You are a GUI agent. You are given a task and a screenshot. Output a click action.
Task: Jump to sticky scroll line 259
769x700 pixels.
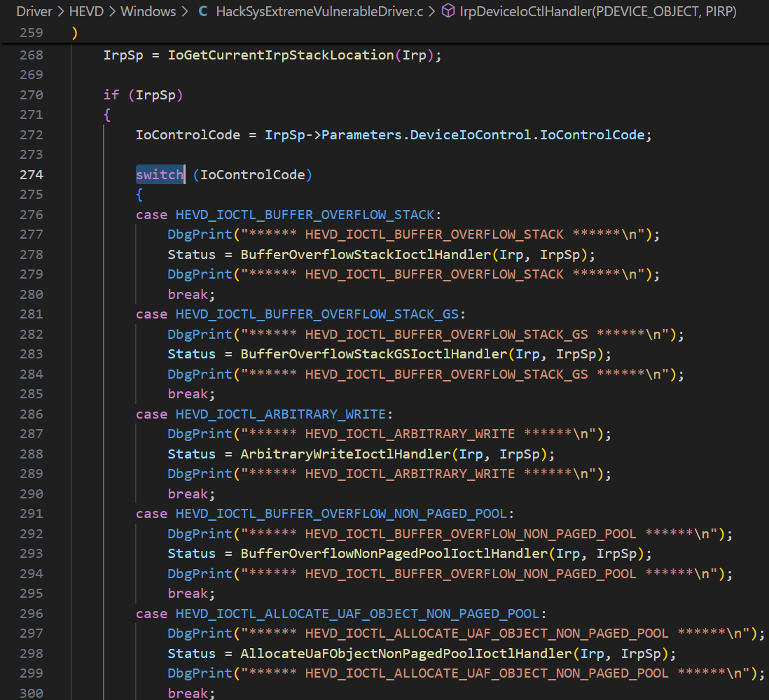32,33
